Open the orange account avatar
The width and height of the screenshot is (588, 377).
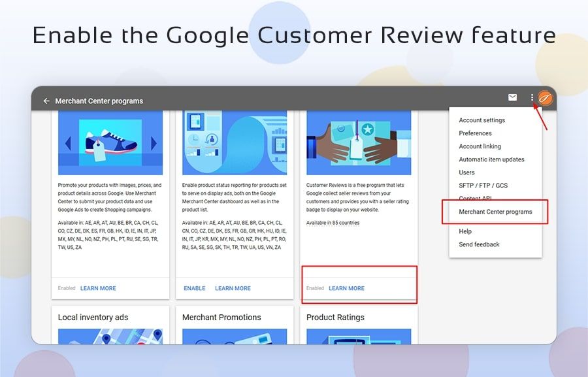coord(546,99)
